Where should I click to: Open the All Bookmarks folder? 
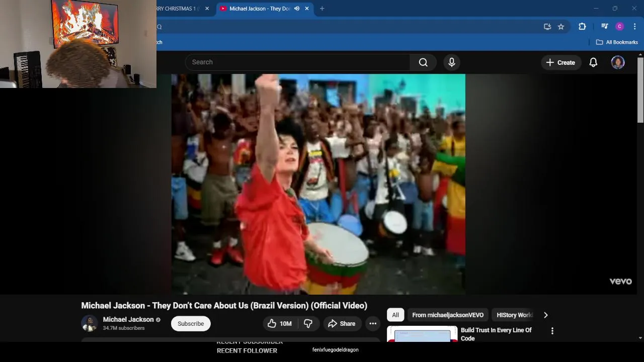[617, 42]
